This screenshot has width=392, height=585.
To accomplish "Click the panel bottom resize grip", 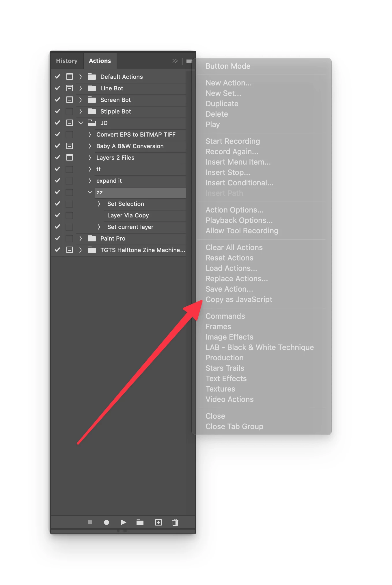I will tap(123, 531).
